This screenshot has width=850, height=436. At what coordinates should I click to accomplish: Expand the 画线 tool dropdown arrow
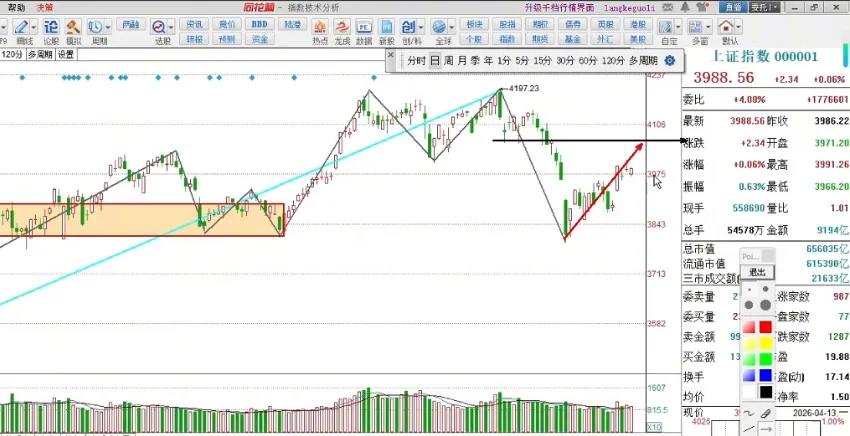pos(34,27)
